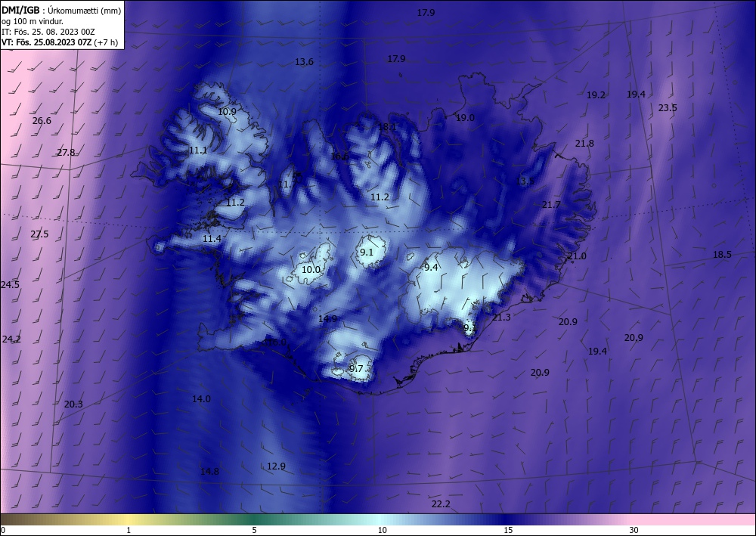Viewport: 756px width, 536px height.
Task: Click the 16.0 value on the southwest coast
Action: [276, 342]
